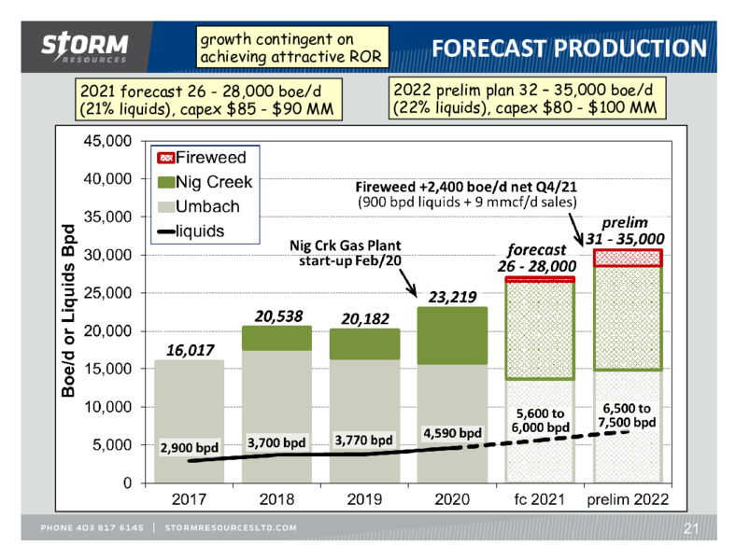Click the prelim 2022 red Fireweed segment
The width and height of the screenshot is (736, 560).
click(628, 258)
